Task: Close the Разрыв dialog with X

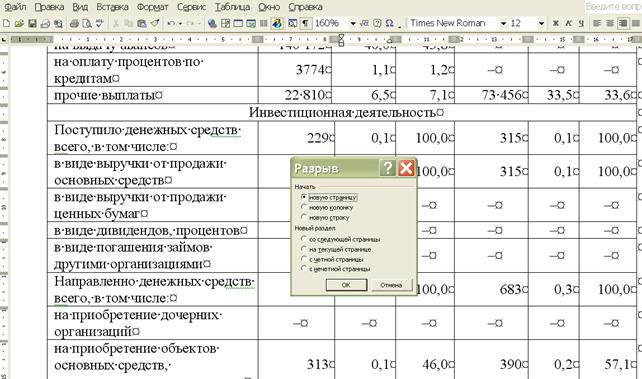Action: click(x=406, y=168)
